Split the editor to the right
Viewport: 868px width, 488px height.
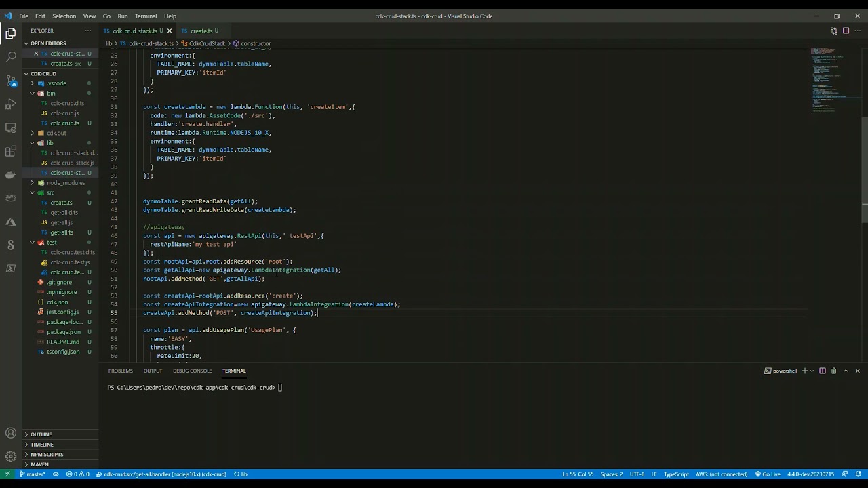click(846, 30)
